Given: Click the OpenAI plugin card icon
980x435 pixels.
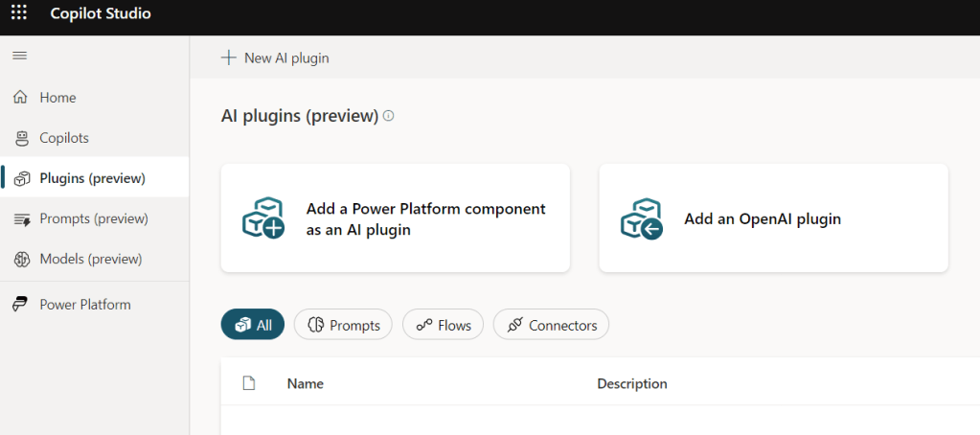Looking at the screenshot, I should click(641, 218).
